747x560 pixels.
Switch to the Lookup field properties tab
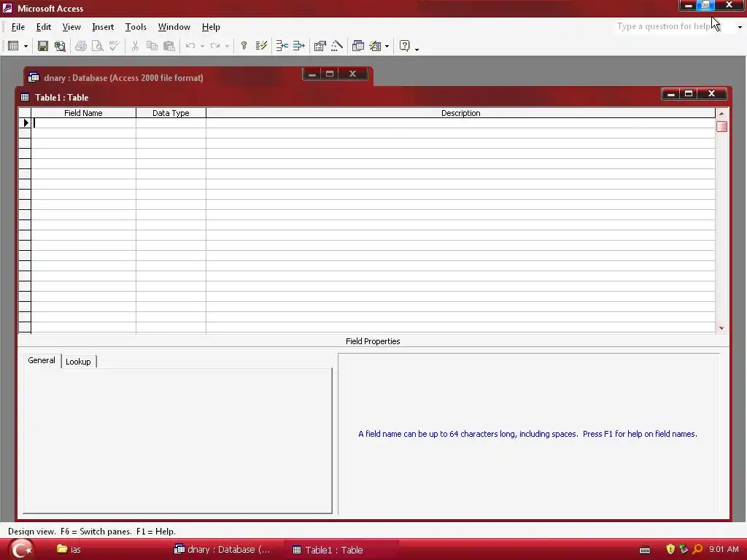coord(78,362)
